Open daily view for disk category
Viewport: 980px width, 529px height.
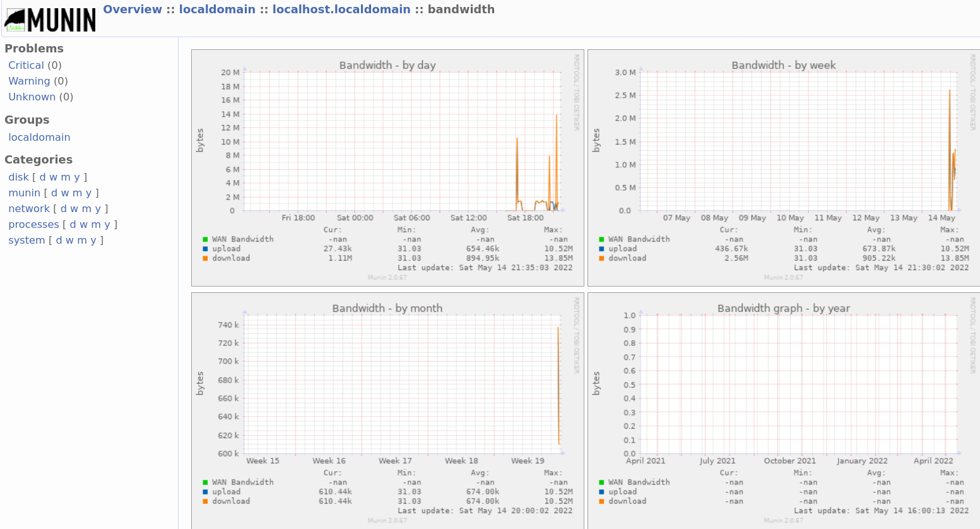pyautogui.click(x=42, y=177)
